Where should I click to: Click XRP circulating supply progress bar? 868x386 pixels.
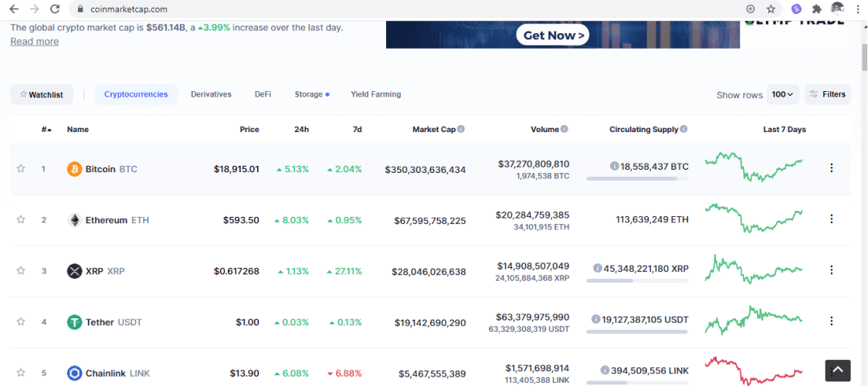(637, 281)
